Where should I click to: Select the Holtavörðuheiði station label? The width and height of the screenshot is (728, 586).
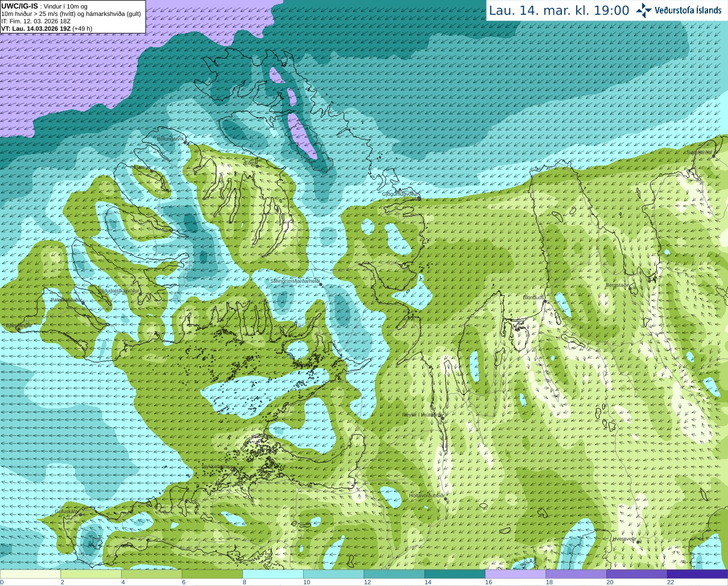click(x=427, y=496)
